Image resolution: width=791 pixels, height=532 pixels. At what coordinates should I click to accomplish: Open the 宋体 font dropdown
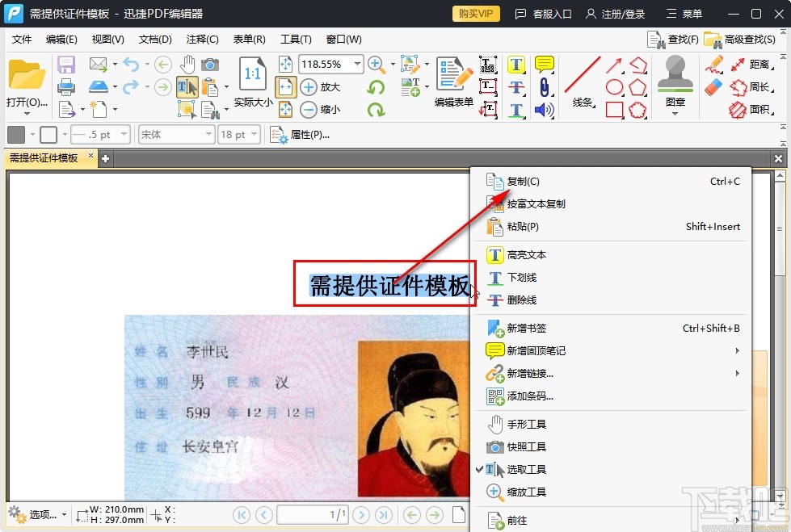[x=175, y=134]
